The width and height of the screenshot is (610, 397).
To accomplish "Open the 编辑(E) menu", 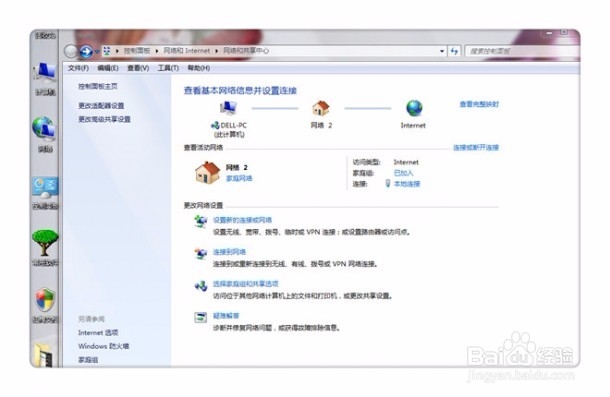I will 108,68.
